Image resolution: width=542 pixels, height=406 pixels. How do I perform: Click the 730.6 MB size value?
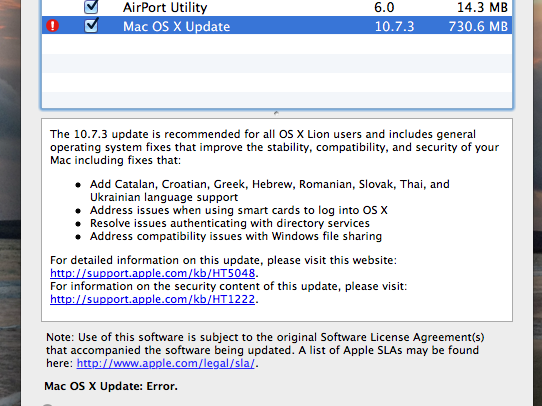[478, 27]
